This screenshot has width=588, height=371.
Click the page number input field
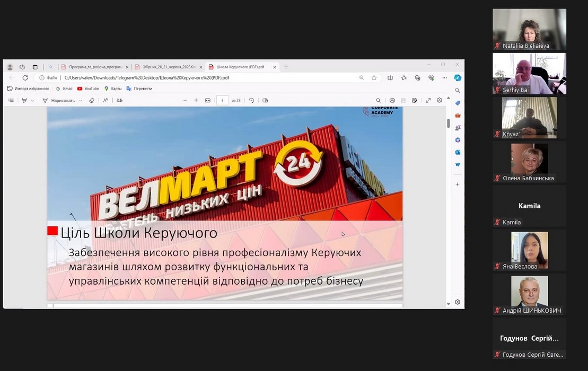tap(222, 100)
